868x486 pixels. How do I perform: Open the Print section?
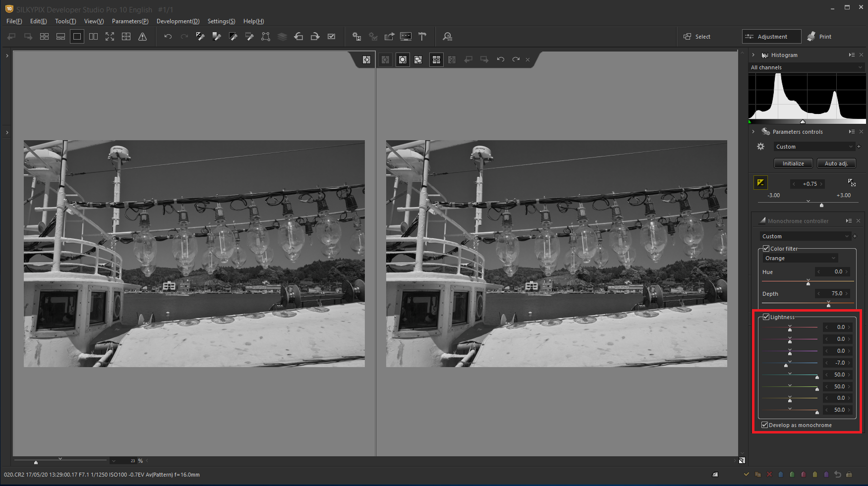819,37
